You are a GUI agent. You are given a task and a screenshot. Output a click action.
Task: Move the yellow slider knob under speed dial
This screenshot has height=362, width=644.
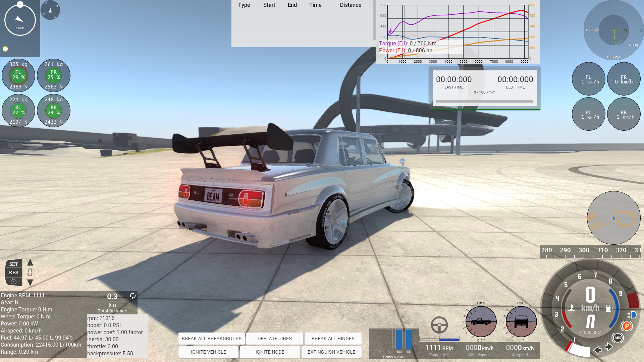pyautogui.click(x=5, y=49)
